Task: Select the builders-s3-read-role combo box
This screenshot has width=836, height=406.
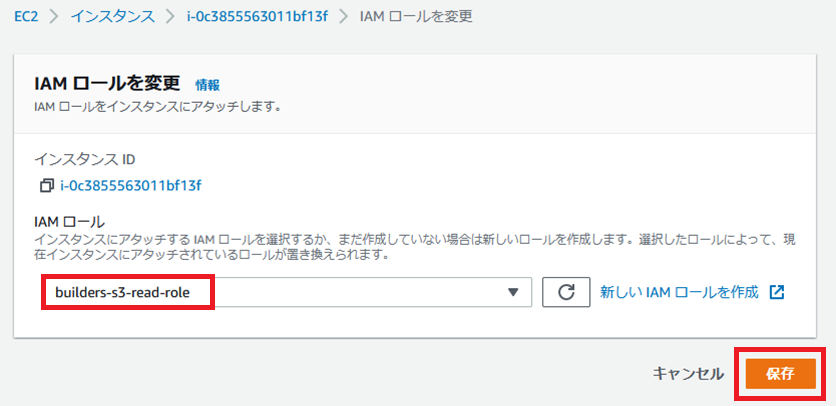Action: point(280,292)
